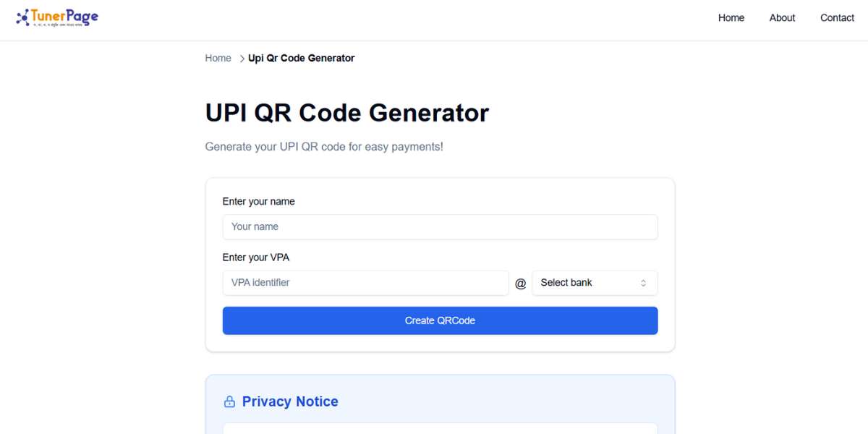Click the chevron separator in the breadcrumb

pyautogui.click(x=241, y=58)
